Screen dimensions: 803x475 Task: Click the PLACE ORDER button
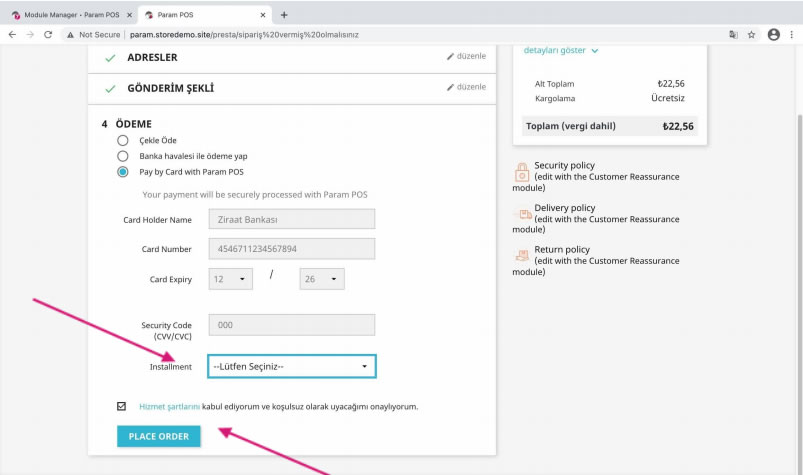coord(159,436)
